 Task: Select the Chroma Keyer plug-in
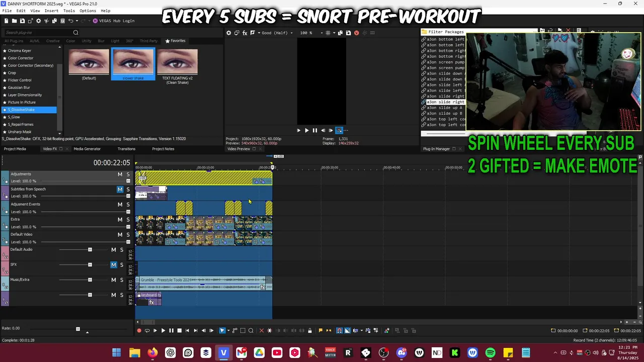(20, 51)
